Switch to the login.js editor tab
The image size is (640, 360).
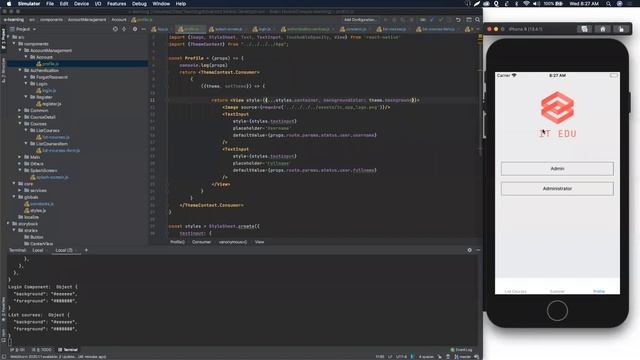[261, 29]
